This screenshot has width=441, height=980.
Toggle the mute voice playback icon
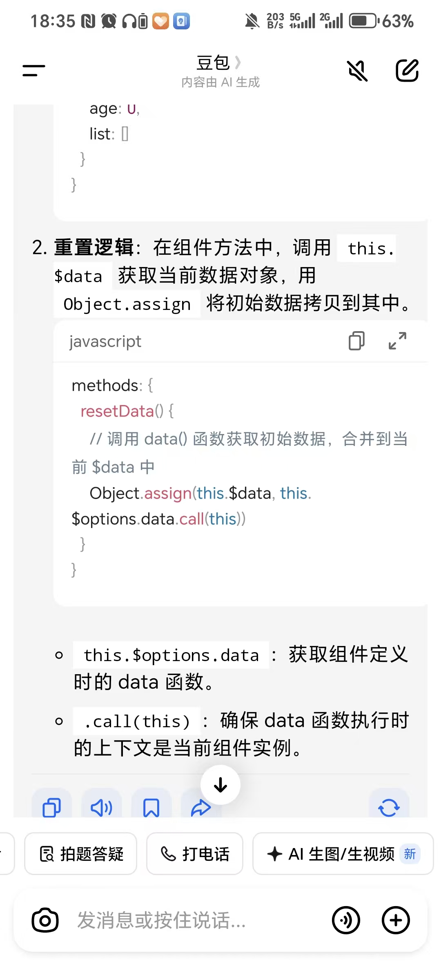(x=357, y=71)
